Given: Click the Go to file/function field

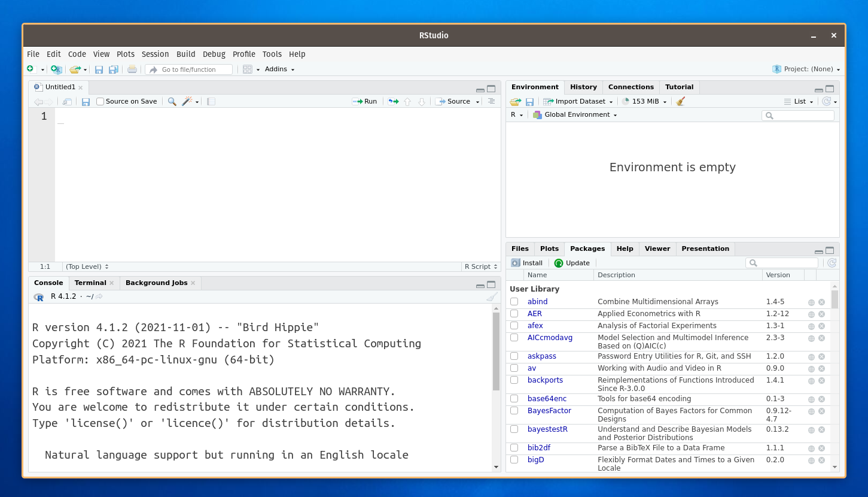Looking at the screenshot, I should pyautogui.click(x=189, y=69).
